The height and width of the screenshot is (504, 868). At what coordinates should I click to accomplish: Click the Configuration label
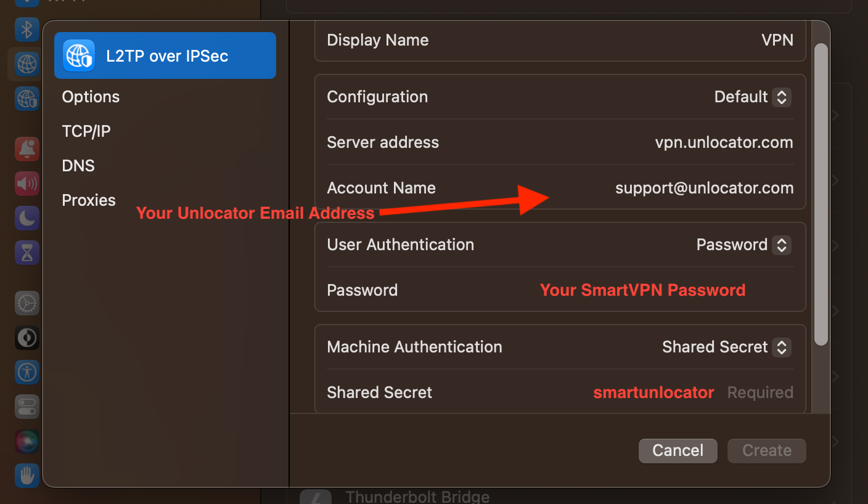(x=377, y=97)
